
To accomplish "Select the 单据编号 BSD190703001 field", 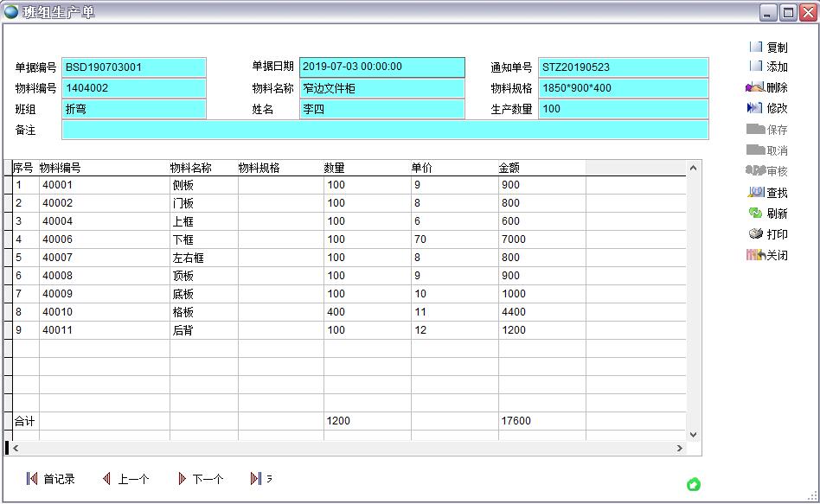I will (134, 67).
